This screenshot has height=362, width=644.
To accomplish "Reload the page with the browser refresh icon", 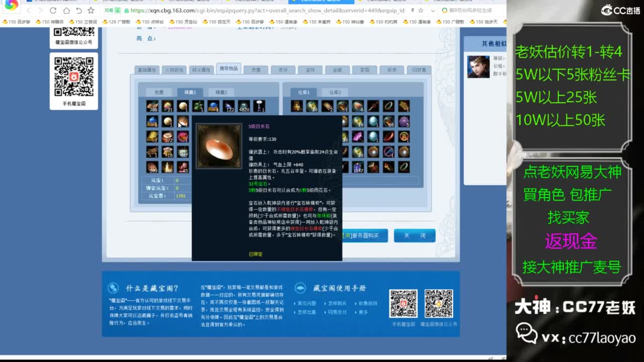I will pos(53,10).
